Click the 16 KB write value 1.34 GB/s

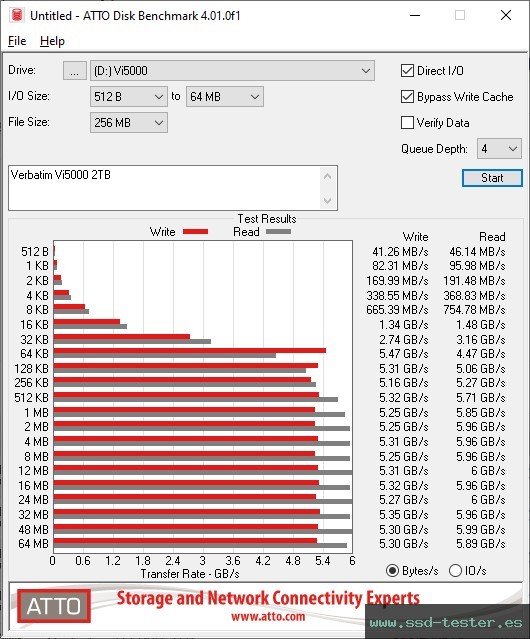pyautogui.click(x=404, y=325)
